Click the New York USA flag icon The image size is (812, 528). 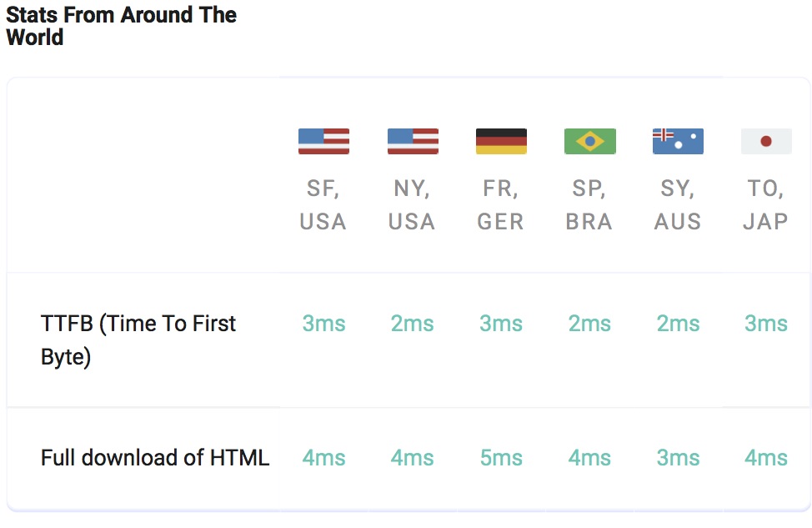point(413,141)
